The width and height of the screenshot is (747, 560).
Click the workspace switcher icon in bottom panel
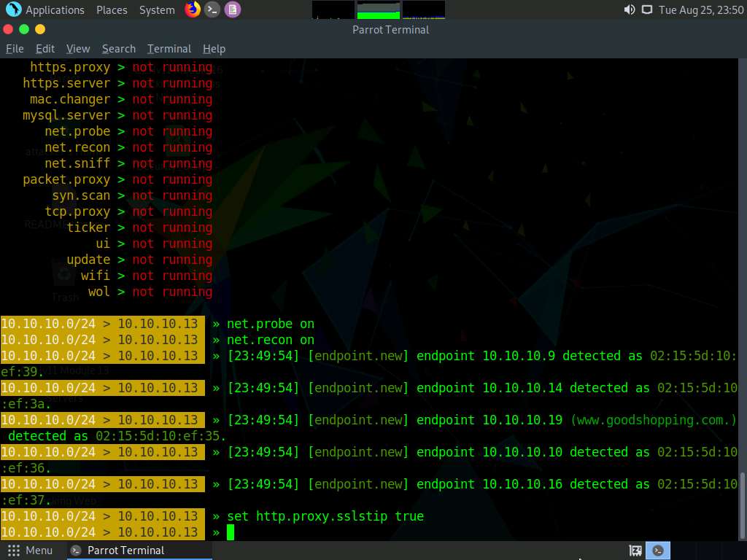pyautogui.click(x=635, y=551)
